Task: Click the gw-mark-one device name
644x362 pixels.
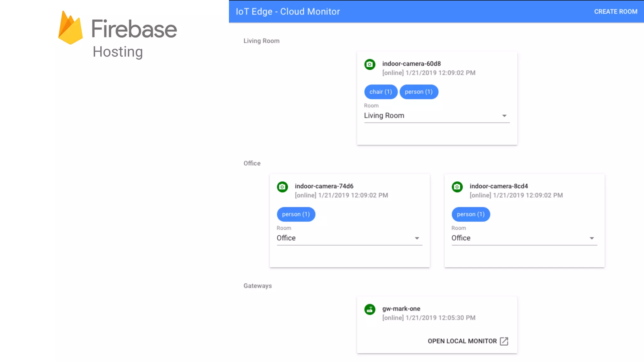Action: coord(401,309)
